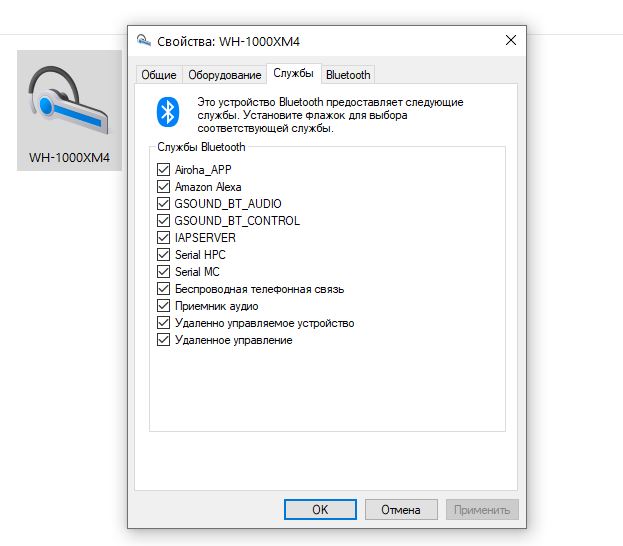
Task: Toggle the Serial HPC checkbox
Action: pos(163,254)
